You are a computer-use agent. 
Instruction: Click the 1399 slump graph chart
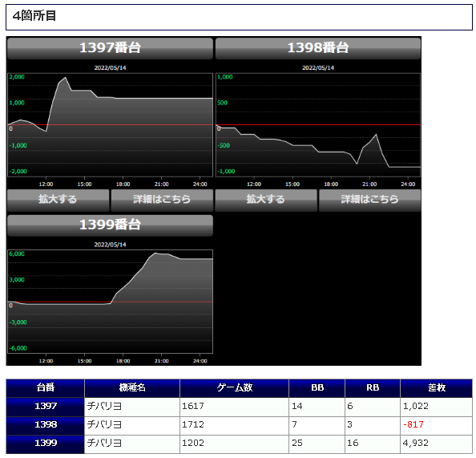[110, 302]
